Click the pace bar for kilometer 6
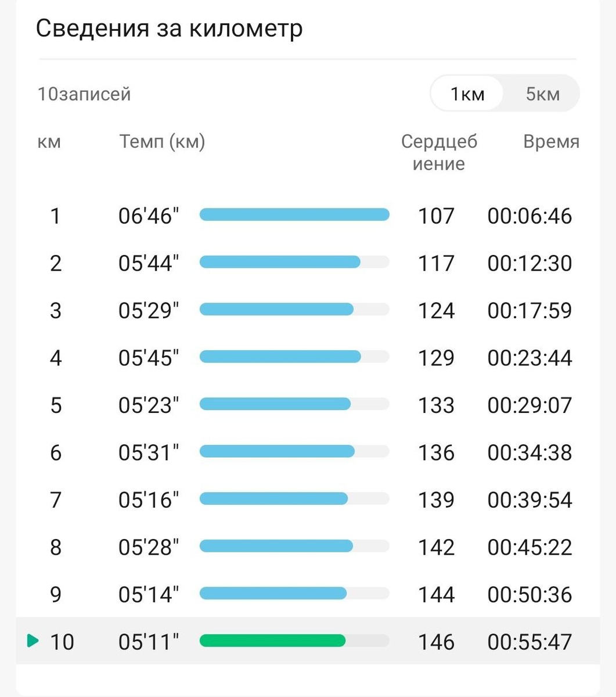 (294, 451)
